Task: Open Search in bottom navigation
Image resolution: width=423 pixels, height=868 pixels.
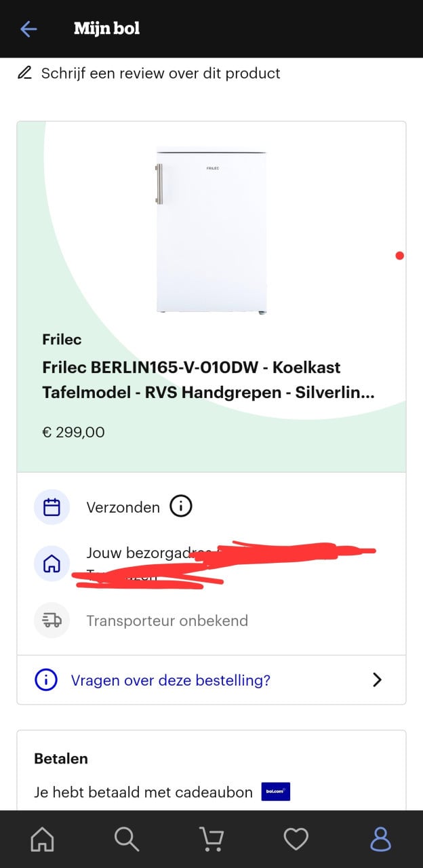Action: click(127, 840)
